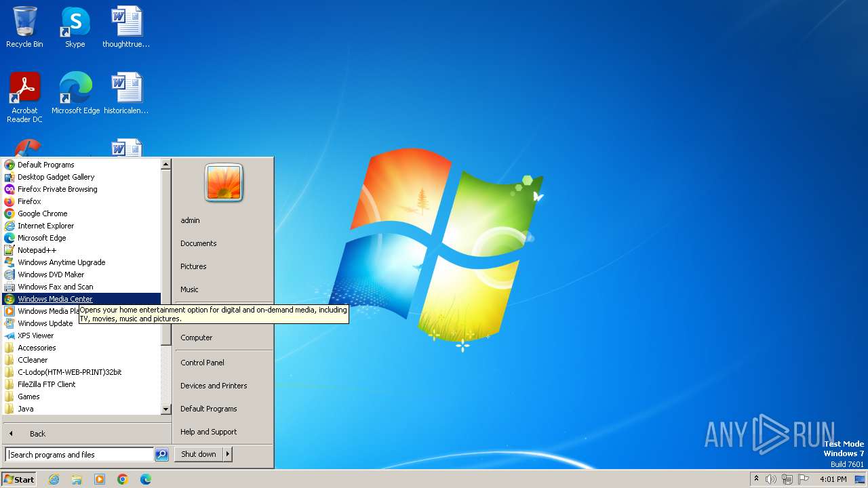Viewport: 868px width, 488px height.
Task: Click the Action Center flag tray icon
Action: [x=804, y=479]
